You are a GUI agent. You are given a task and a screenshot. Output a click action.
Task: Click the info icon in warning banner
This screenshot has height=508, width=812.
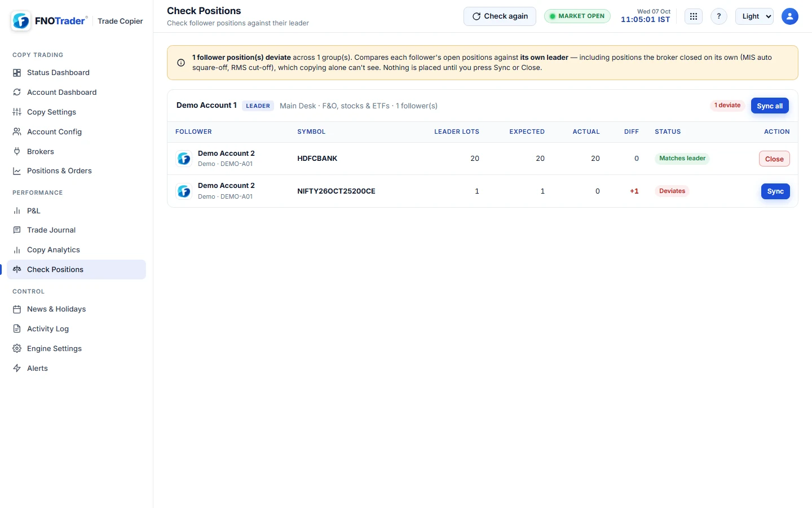coord(181,63)
